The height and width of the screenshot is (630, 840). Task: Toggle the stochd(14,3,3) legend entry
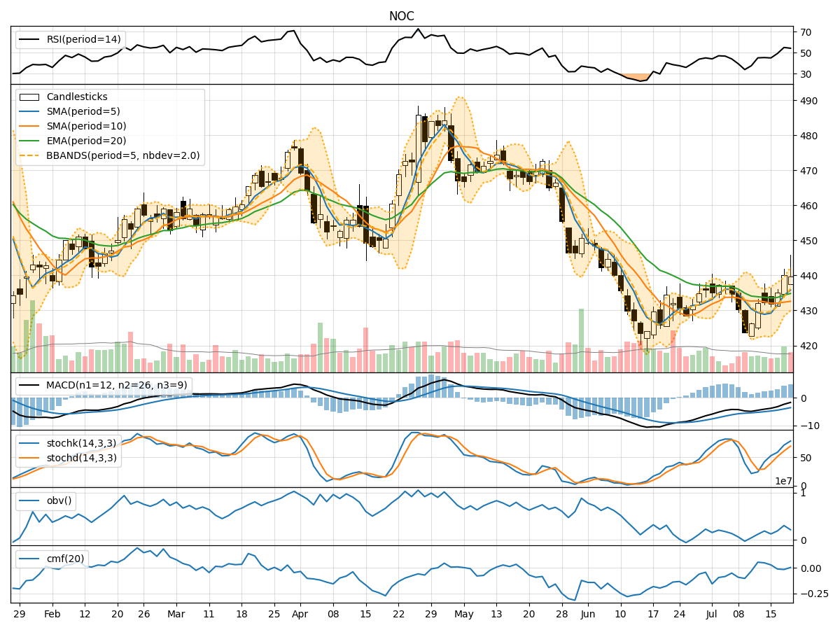31,456
